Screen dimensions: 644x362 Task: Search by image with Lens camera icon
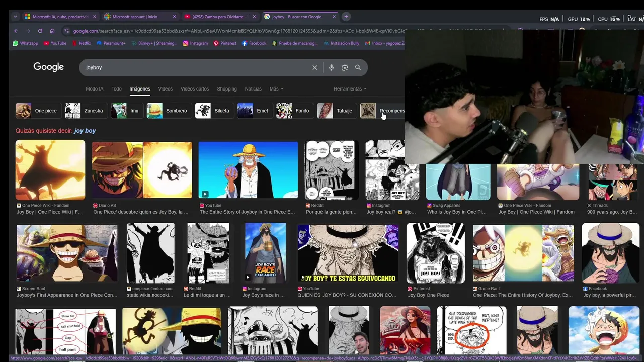345,67
